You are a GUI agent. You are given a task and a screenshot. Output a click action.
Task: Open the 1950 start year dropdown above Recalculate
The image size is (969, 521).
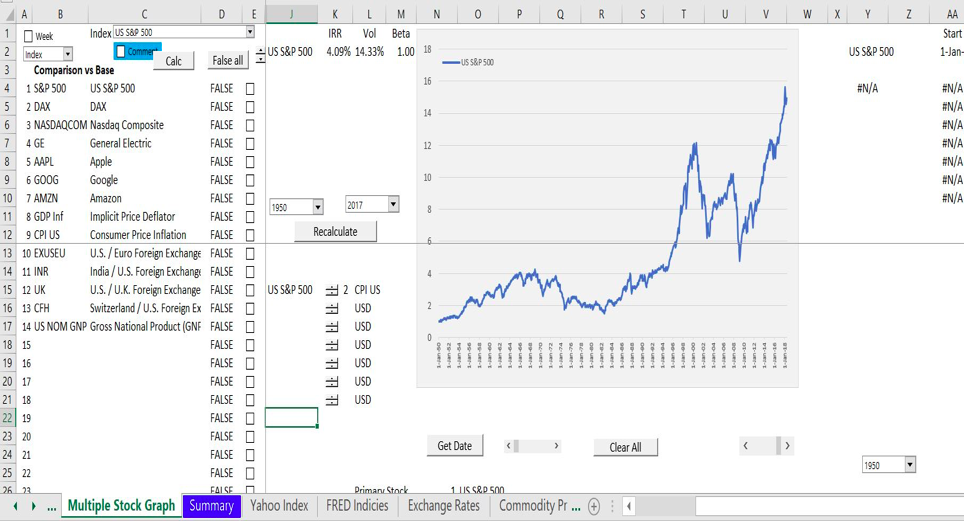point(318,207)
